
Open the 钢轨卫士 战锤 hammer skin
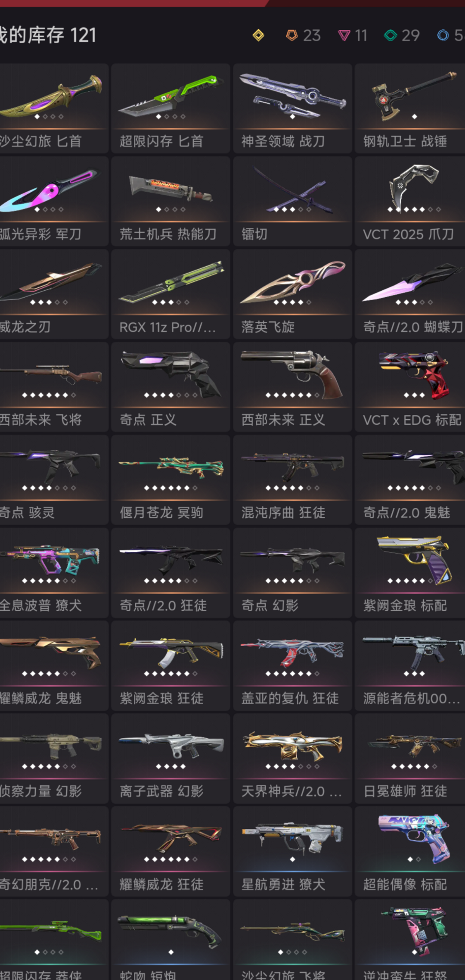(410, 109)
